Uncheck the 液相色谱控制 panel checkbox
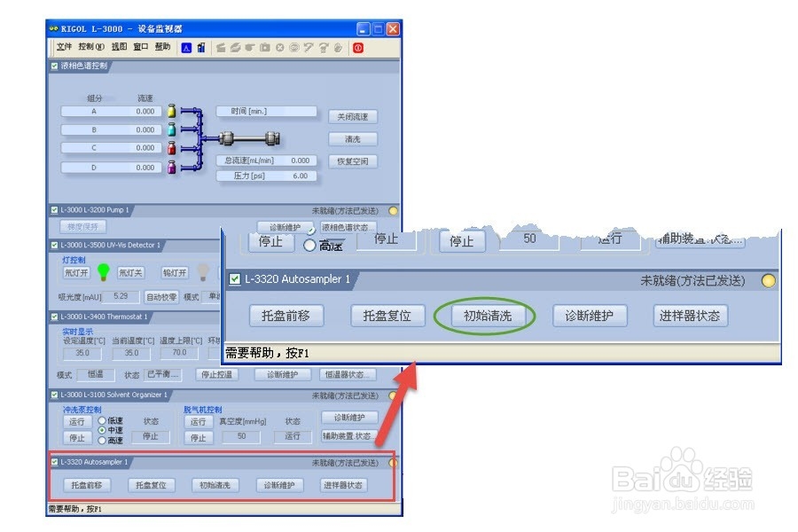Image resolution: width=798 pixels, height=532 pixels. point(53,66)
